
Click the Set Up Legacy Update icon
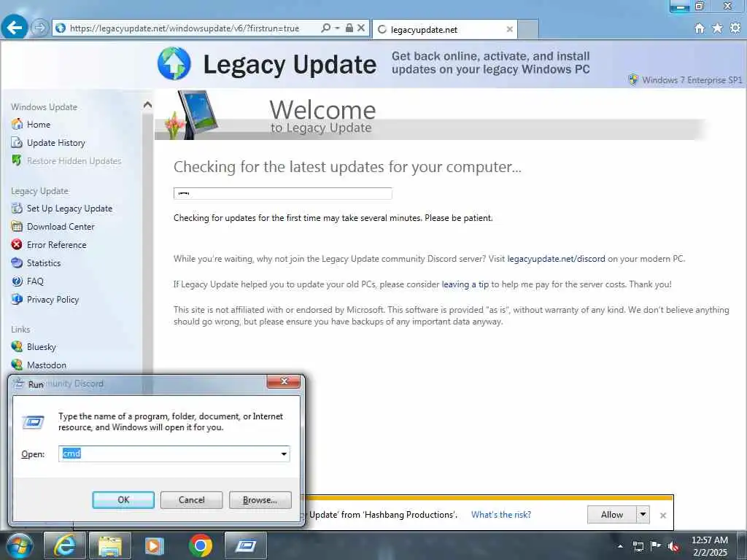coord(17,208)
